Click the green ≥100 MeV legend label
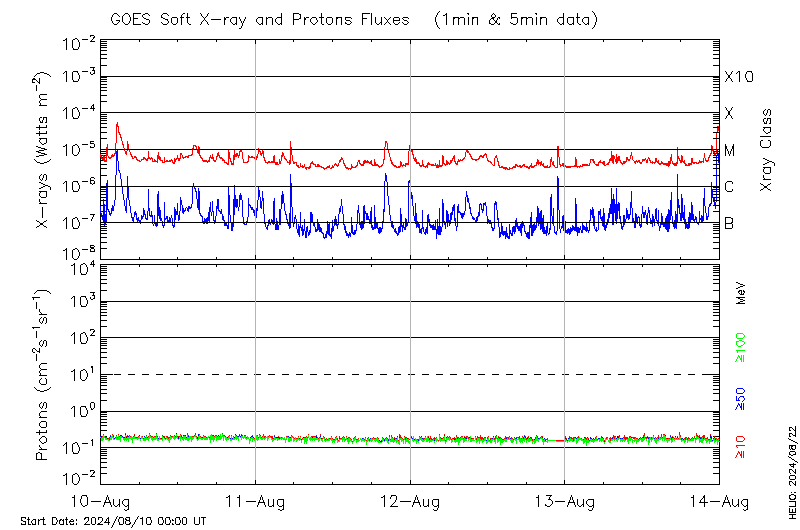Image resolution: width=800 pixels, height=530 pixels. tap(741, 344)
